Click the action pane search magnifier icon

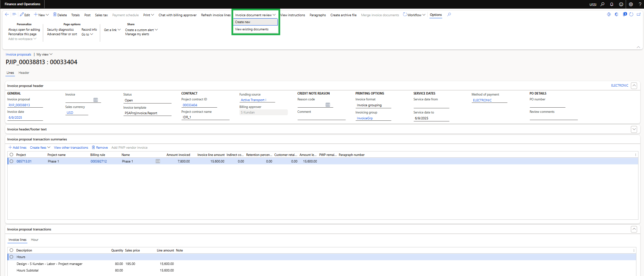[x=449, y=14]
